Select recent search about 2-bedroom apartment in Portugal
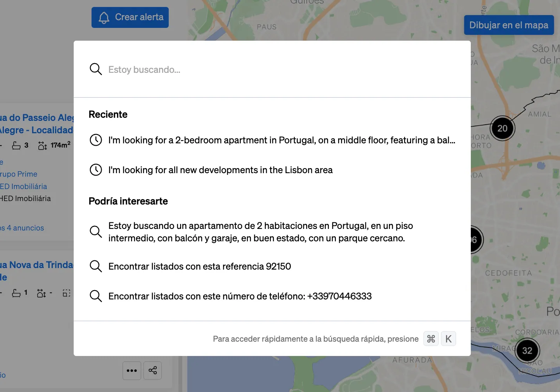Screen dimensions: 560x392 [x=272, y=140]
